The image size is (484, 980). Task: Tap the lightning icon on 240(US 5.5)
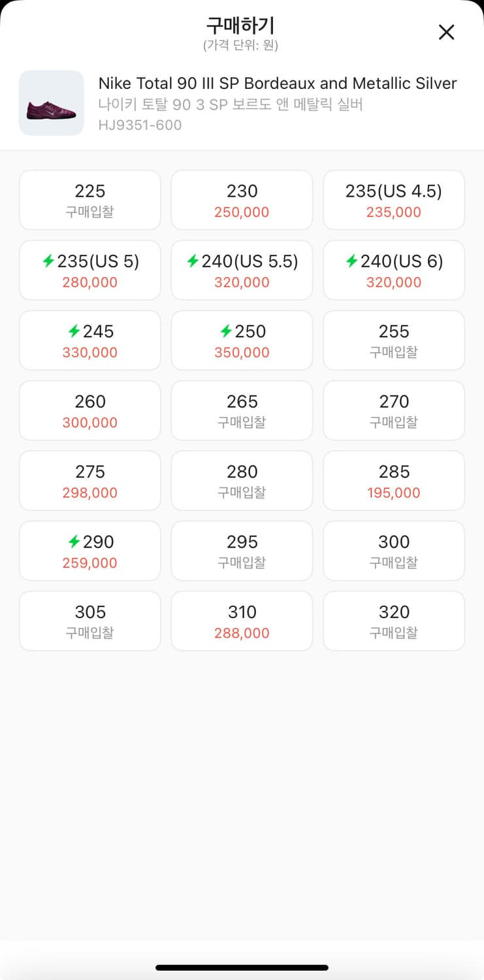(192, 262)
